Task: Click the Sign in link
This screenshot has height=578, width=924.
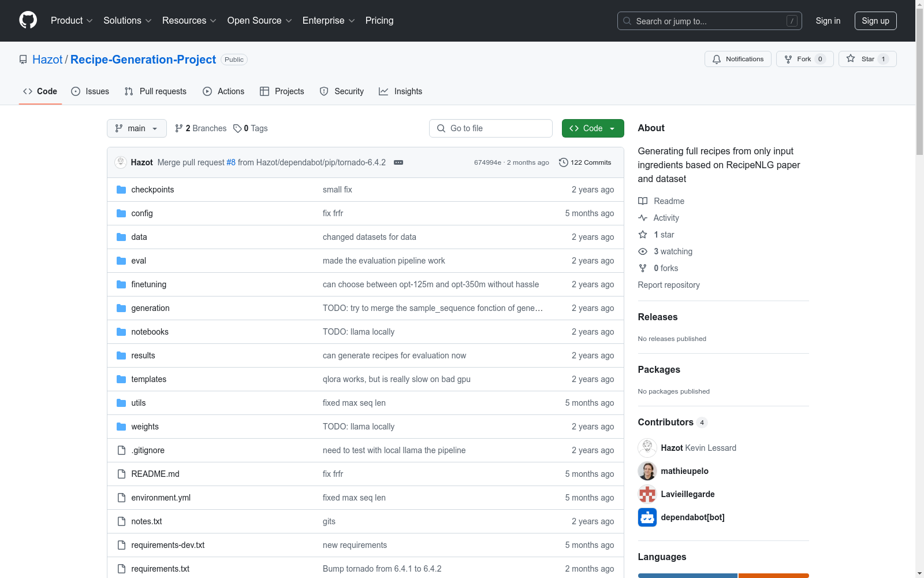Action: (828, 21)
